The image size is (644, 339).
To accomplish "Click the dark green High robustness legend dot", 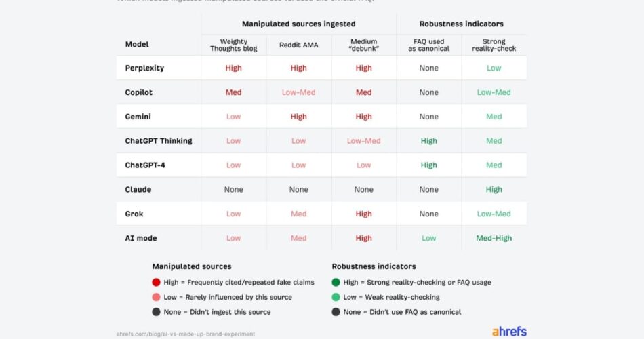I will [336, 282].
